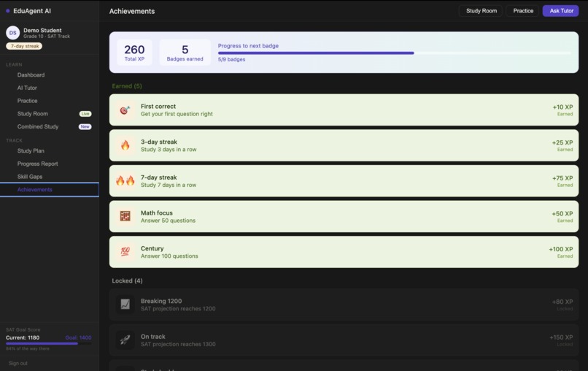Click the 'On track' locked badge title

(153, 337)
